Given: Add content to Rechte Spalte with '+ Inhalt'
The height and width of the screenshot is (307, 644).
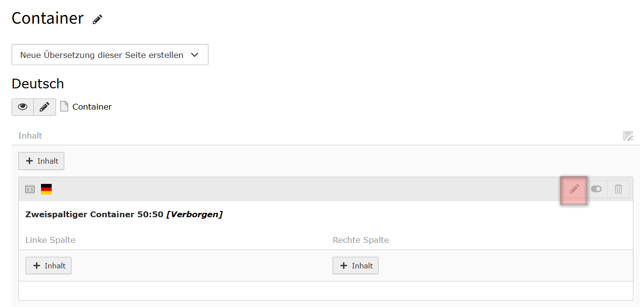Looking at the screenshot, I should pyautogui.click(x=355, y=265).
